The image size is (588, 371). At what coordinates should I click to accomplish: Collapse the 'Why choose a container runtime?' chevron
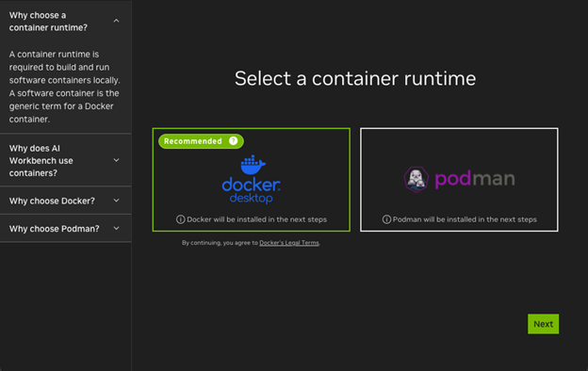tap(116, 21)
